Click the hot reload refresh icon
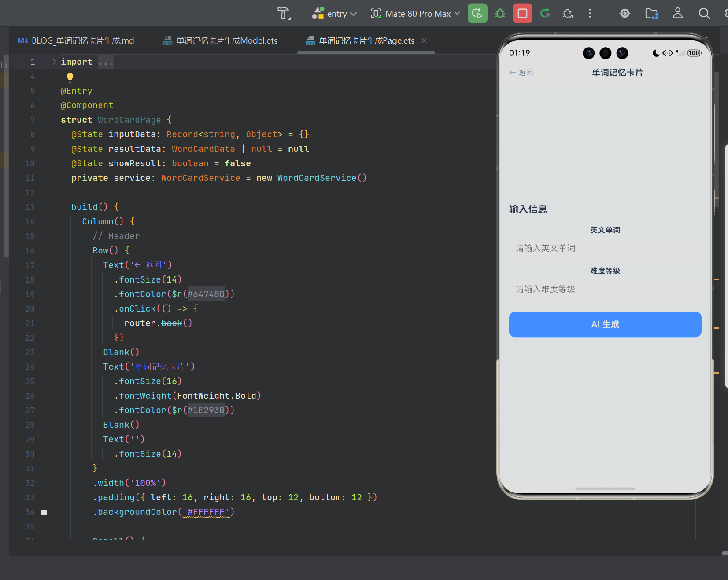728x580 pixels. [x=545, y=14]
